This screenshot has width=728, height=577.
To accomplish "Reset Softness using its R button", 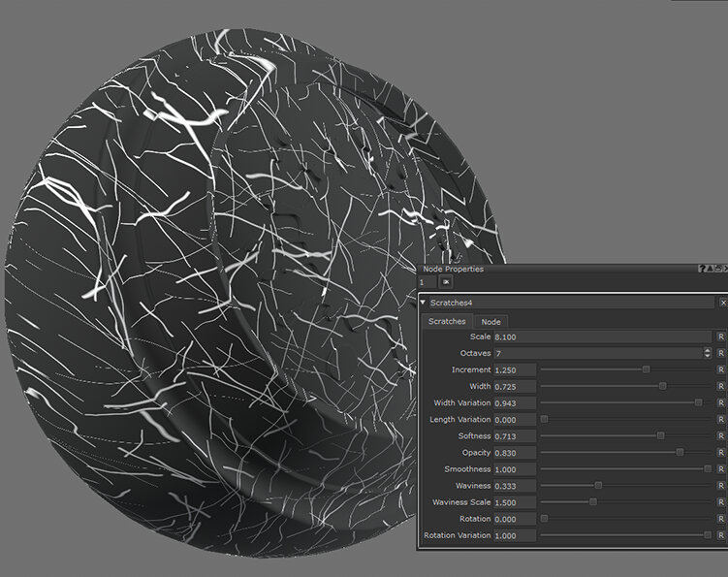I will (x=720, y=436).
